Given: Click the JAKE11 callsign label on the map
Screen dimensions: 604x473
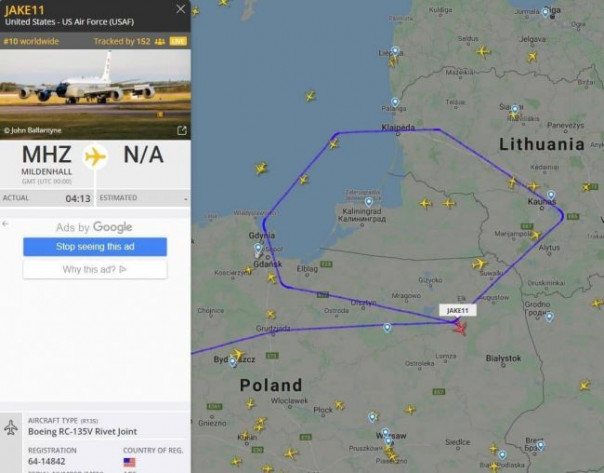Looking at the screenshot, I should (457, 311).
